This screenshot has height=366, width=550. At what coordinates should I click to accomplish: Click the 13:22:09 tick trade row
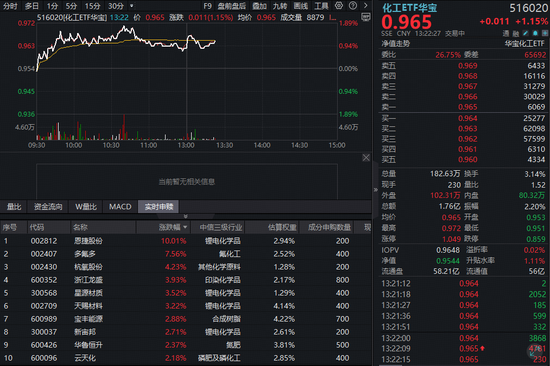tap(464, 348)
